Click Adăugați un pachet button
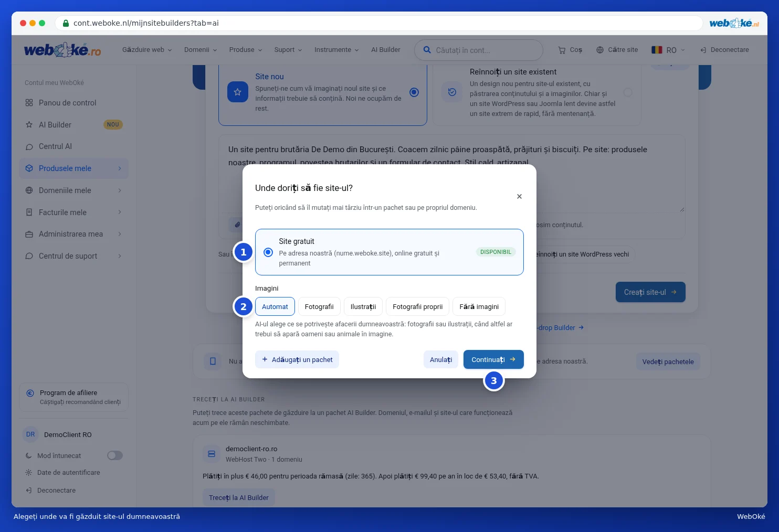The image size is (779, 532). tap(297, 359)
